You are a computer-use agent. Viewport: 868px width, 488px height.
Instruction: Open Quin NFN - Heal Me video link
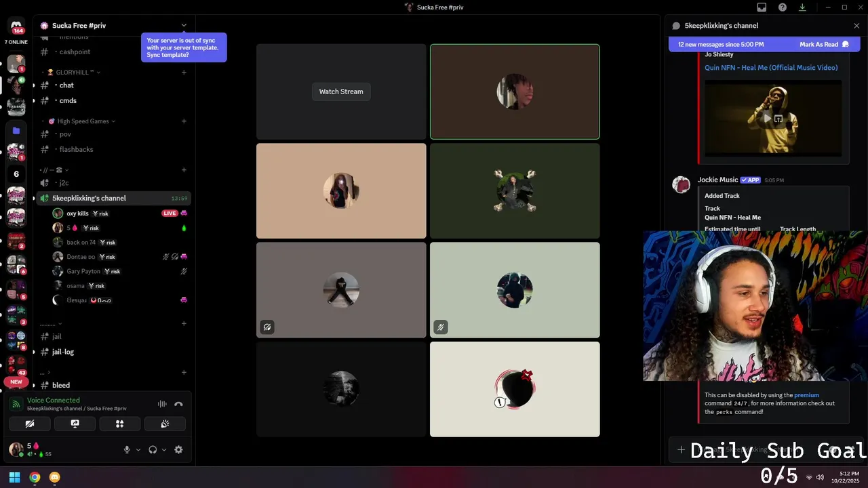coord(771,68)
